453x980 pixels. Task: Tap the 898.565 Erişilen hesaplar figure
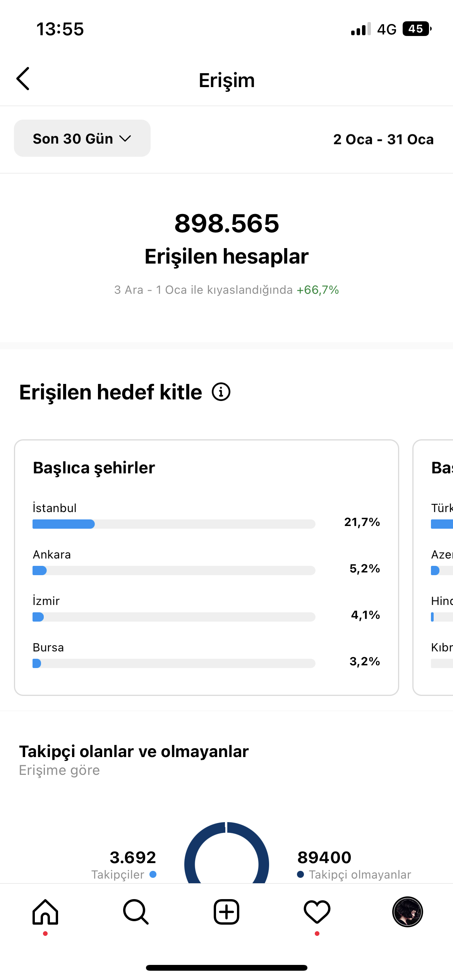(x=226, y=239)
